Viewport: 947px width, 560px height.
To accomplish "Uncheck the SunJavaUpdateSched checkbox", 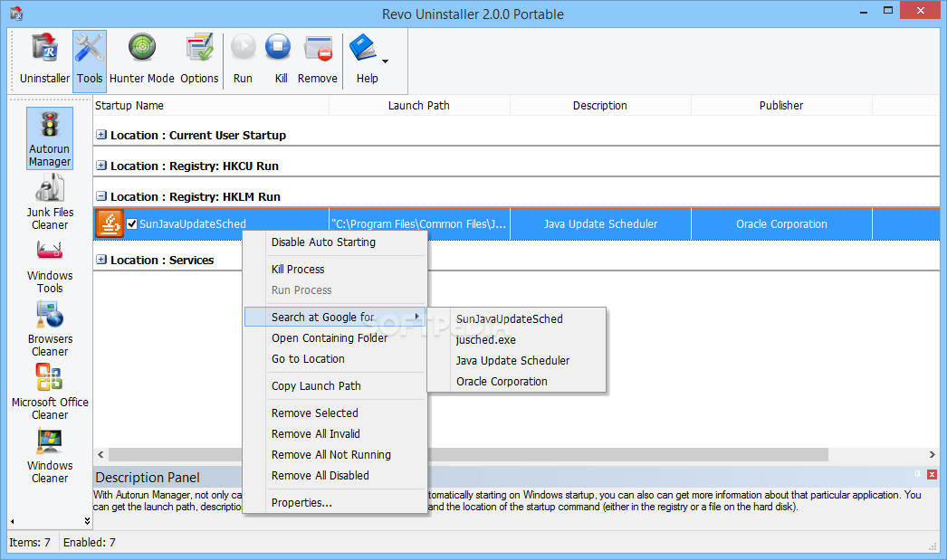I will click(x=131, y=223).
